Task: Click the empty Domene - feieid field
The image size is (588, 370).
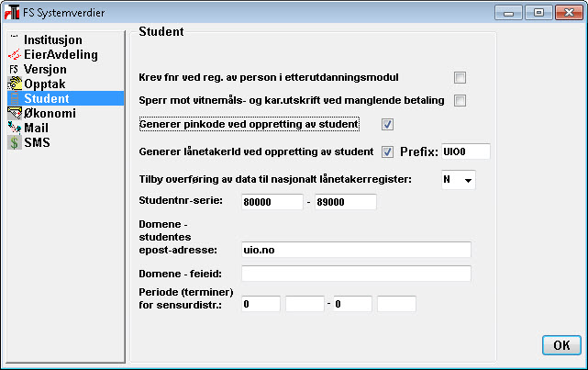Action: pos(356,274)
